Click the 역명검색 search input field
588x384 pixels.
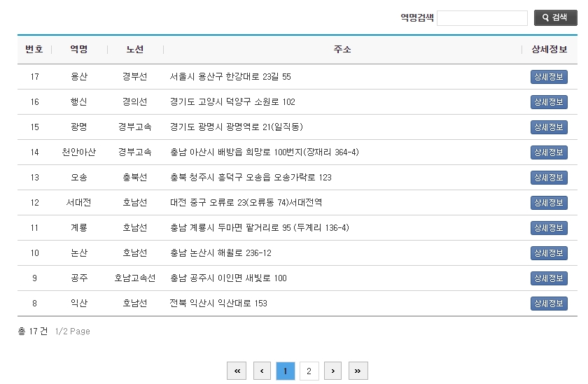pos(482,18)
